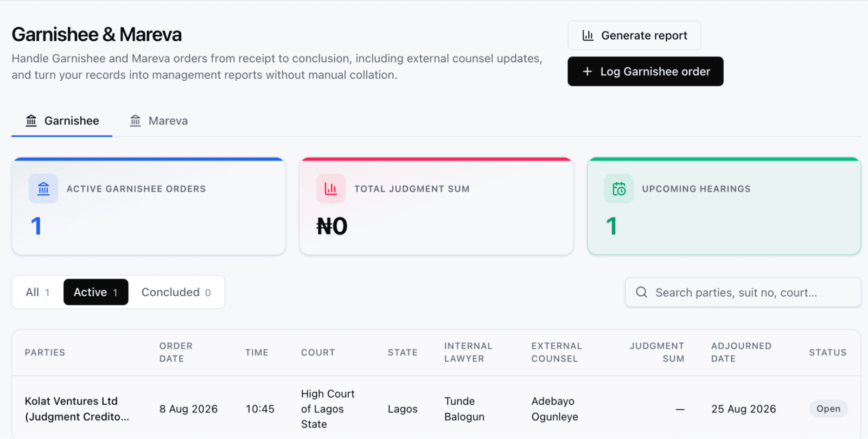This screenshot has width=868, height=439.
Task: Click the Adjourned Date column header
Action: tap(741, 353)
